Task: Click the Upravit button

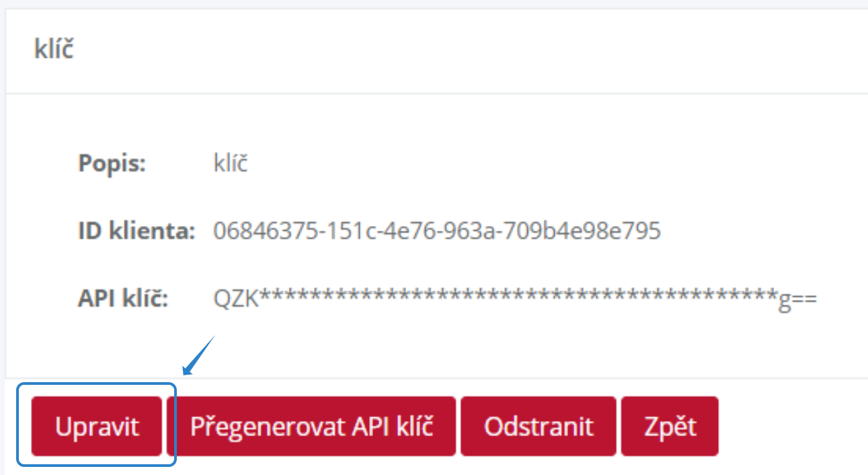Action: click(x=97, y=426)
